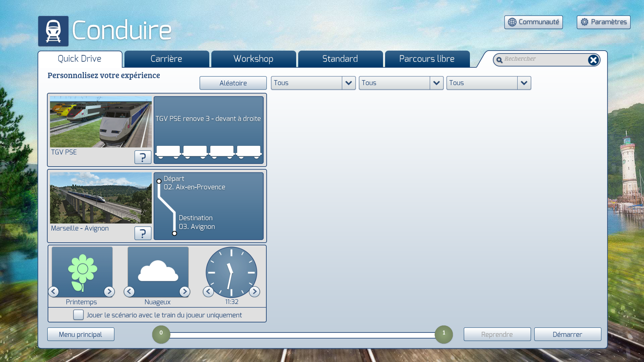Select previous weather before Nuageux
The width and height of the screenshot is (644, 362).
[x=129, y=292]
